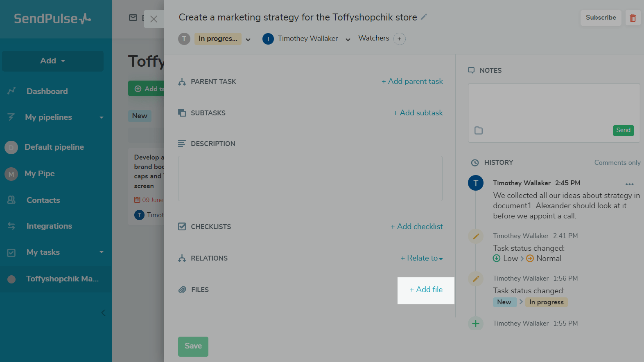Screen dimensions: 644x362
Task: Open Dashboard in the sidebar
Action: pyautogui.click(x=47, y=91)
